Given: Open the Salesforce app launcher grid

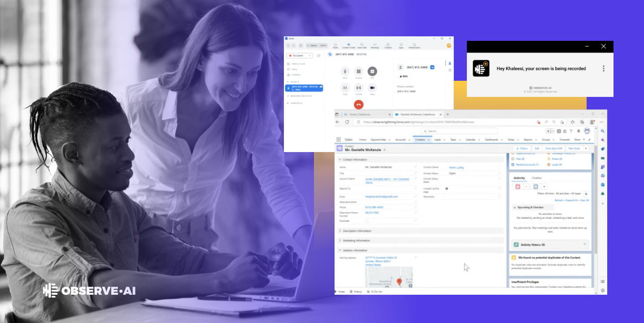Looking at the screenshot, I should (338, 139).
